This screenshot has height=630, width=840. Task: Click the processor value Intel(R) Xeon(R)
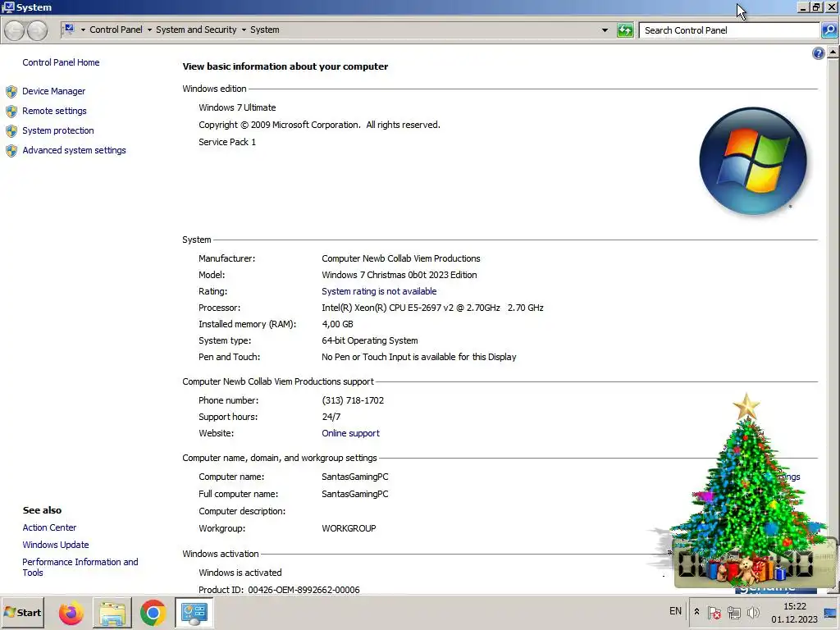(432, 308)
